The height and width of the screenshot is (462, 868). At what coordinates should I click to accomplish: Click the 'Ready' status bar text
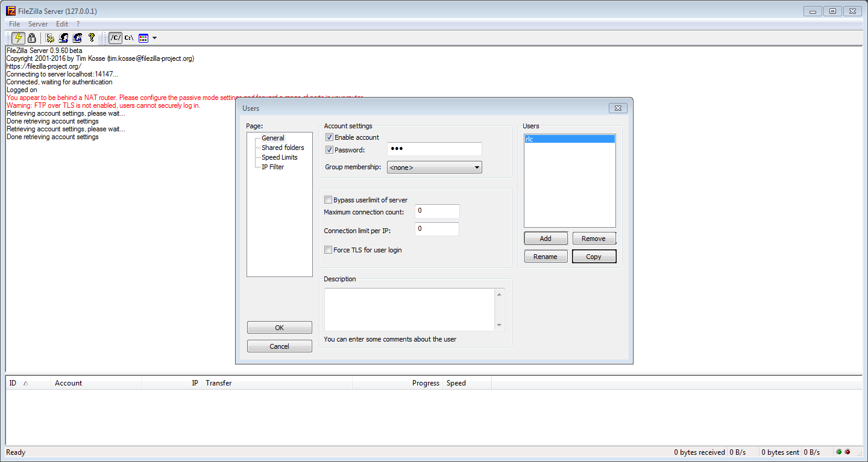click(x=16, y=452)
